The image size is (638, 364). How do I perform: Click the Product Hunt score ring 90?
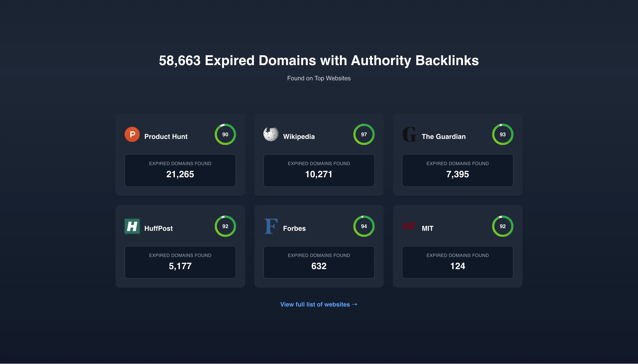tap(225, 135)
